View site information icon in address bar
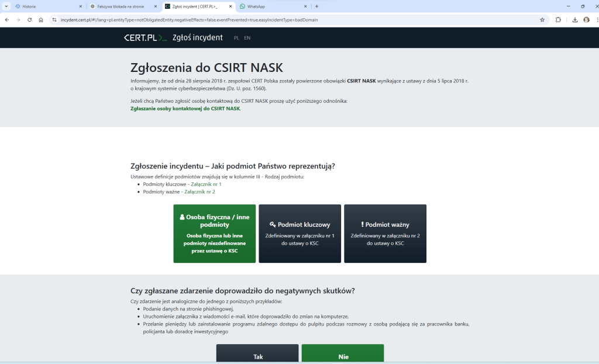The image size is (599, 364). (54, 20)
